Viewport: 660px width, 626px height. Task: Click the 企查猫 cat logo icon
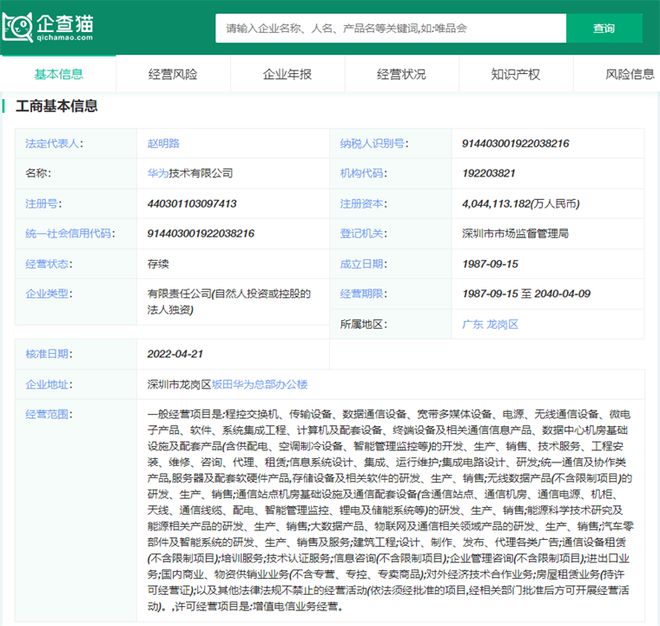[18, 27]
